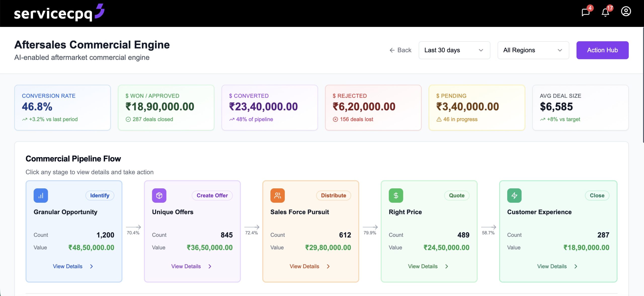Select the bar chart icon on Granular Opportunity

coord(41,195)
